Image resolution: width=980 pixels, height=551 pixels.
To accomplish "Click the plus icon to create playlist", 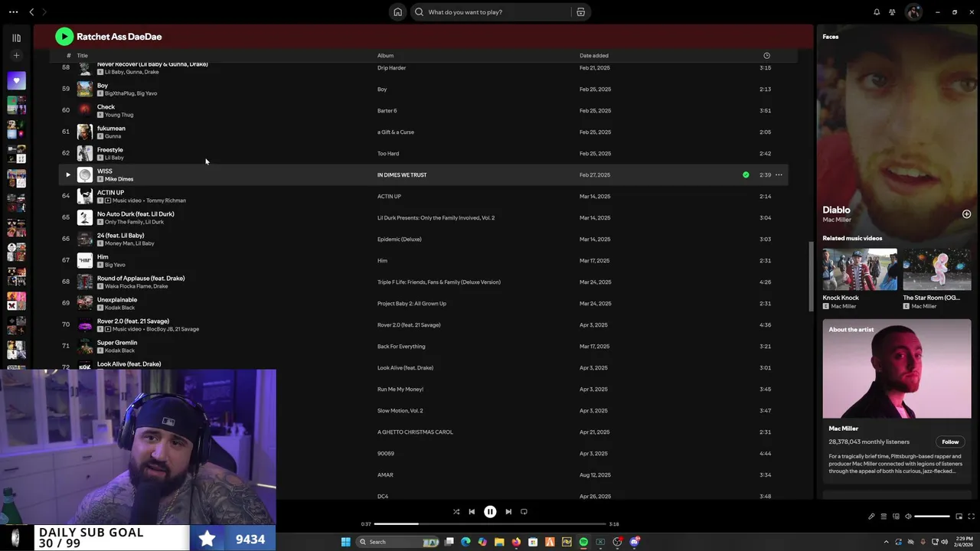I will coord(16,55).
